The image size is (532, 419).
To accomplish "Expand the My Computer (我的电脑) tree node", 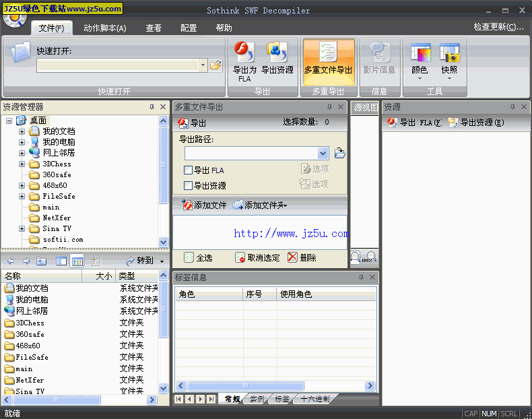I will pyautogui.click(x=22, y=142).
